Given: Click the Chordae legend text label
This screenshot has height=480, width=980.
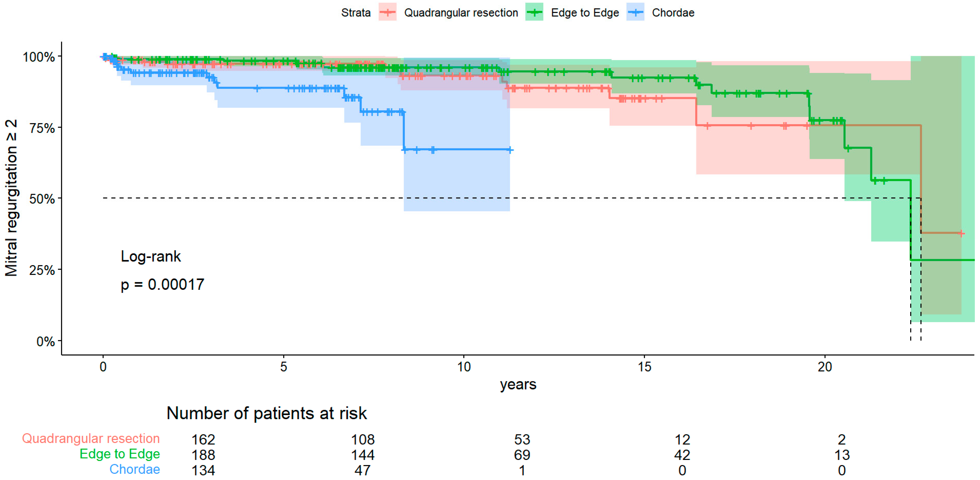Looking at the screenshot, I should click(x=673, y=12).
